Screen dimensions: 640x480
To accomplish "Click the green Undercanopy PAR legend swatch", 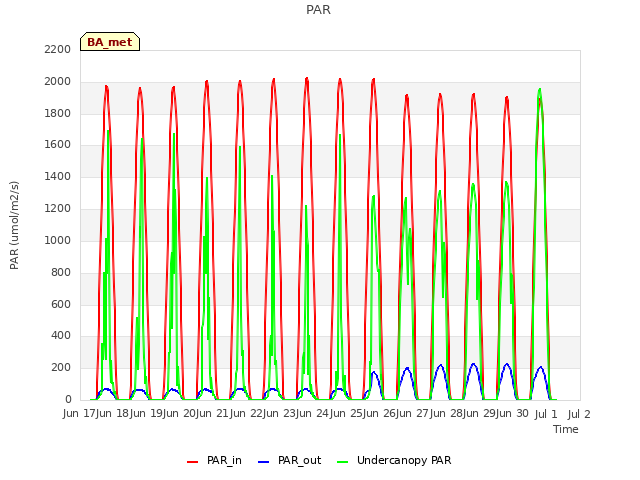I will (343, 462).
